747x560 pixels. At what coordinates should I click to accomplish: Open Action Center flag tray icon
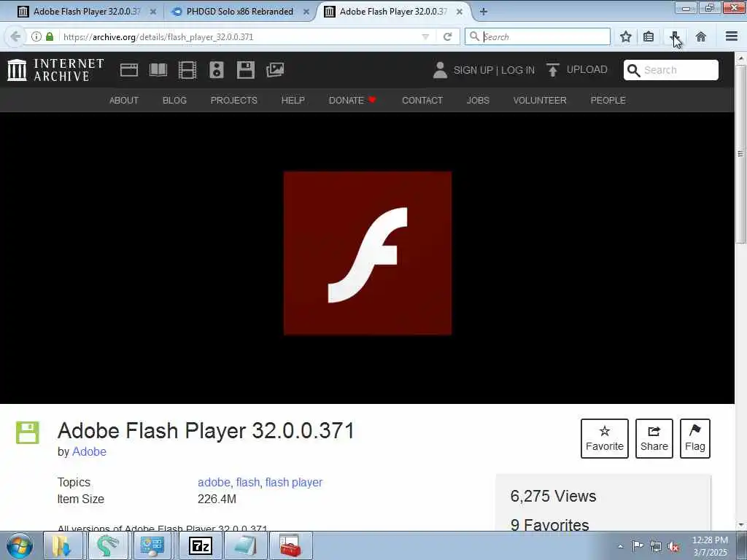(x=638, y=545)
